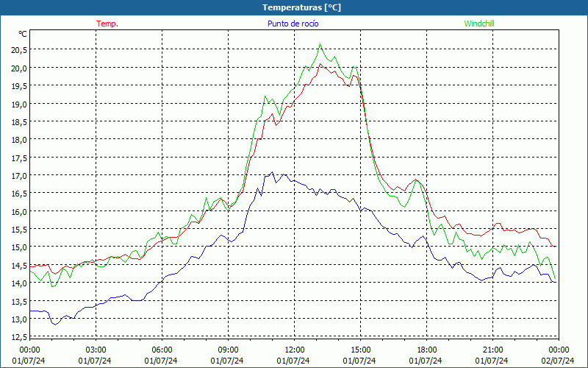Image resolution: width=588 pixels, height=368 pixels.
Task: Click the 15,5 y-axis value
Action: 18,230
